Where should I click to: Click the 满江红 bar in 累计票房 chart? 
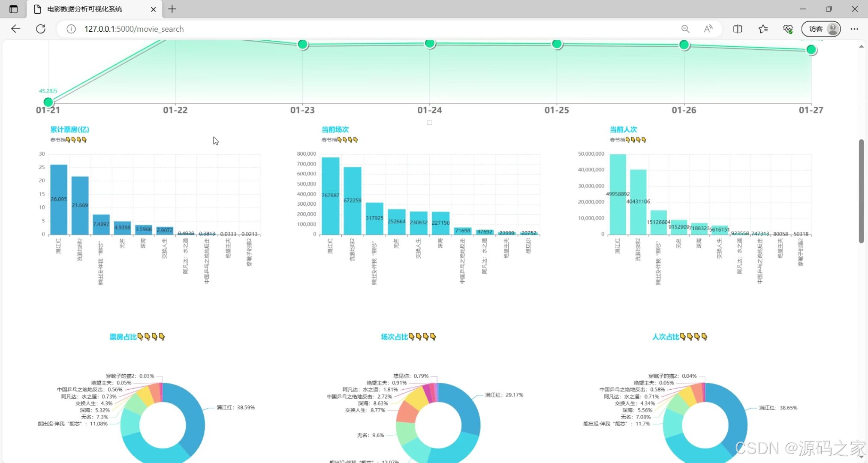59,199
